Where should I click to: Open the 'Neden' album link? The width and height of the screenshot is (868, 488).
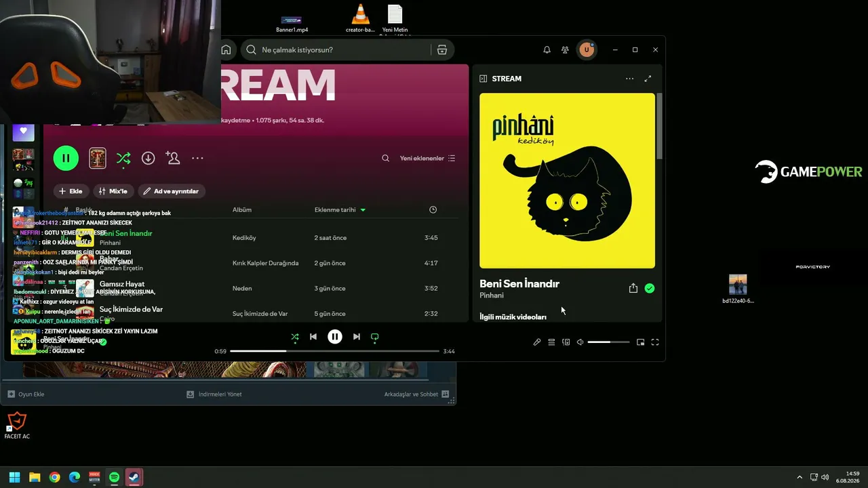[x=242, y=288]
